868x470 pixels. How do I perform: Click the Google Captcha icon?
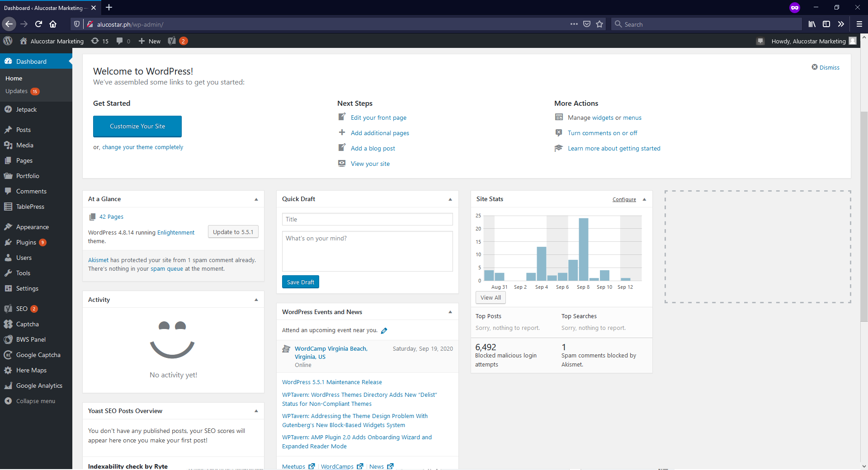[x=8, y=355]
